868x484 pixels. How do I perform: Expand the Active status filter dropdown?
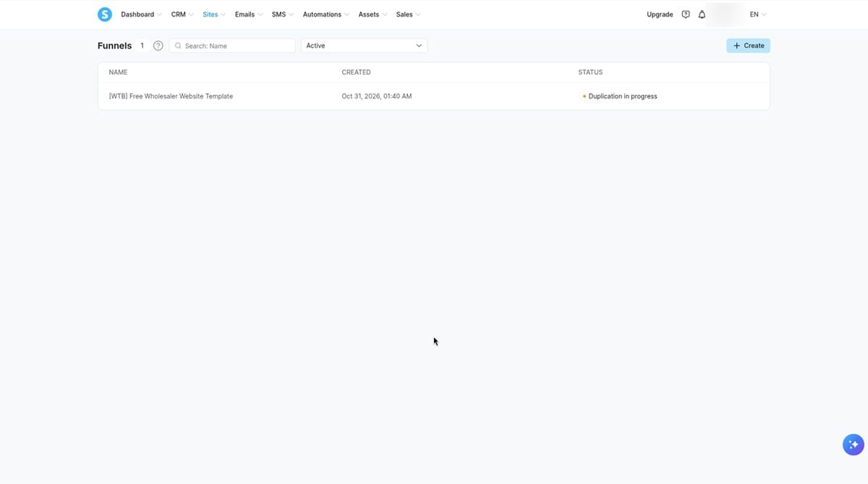[x=364, y=46]
